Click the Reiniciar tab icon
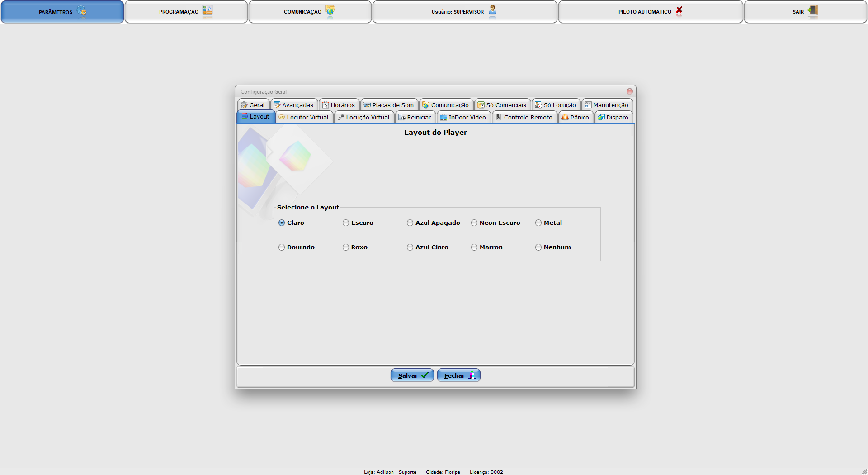The height and width of the screenshot is (475, 868). point(402,117)
